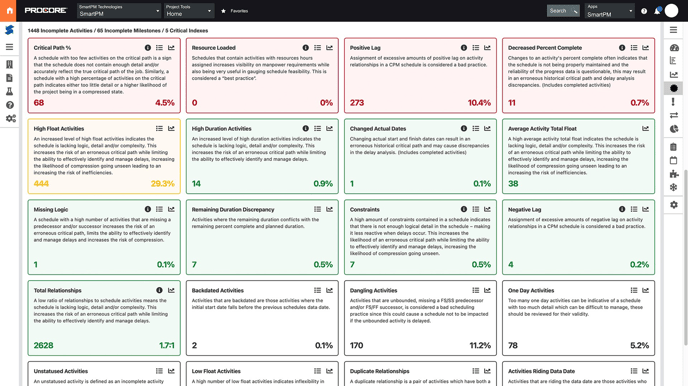Open the Apps SmartPM dropdown
Screen dimensions: 688x386
tap(610, 11)
